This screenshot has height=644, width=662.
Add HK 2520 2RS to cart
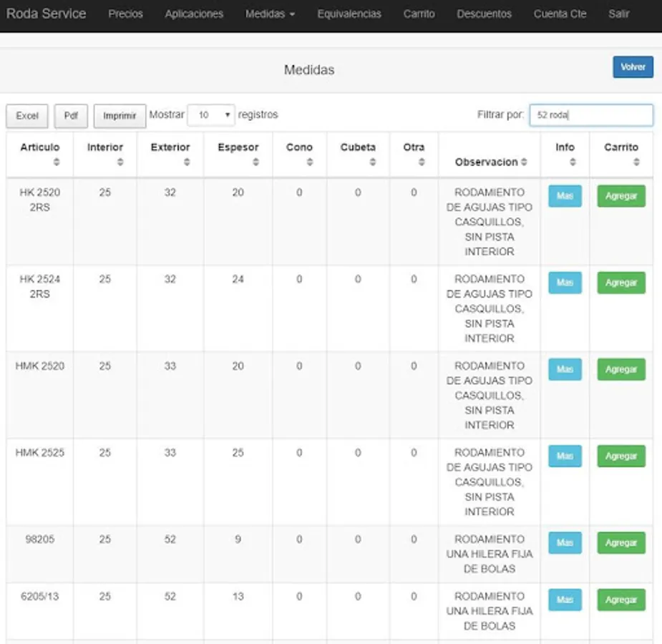pyautogui.click(x=621, y=196)
